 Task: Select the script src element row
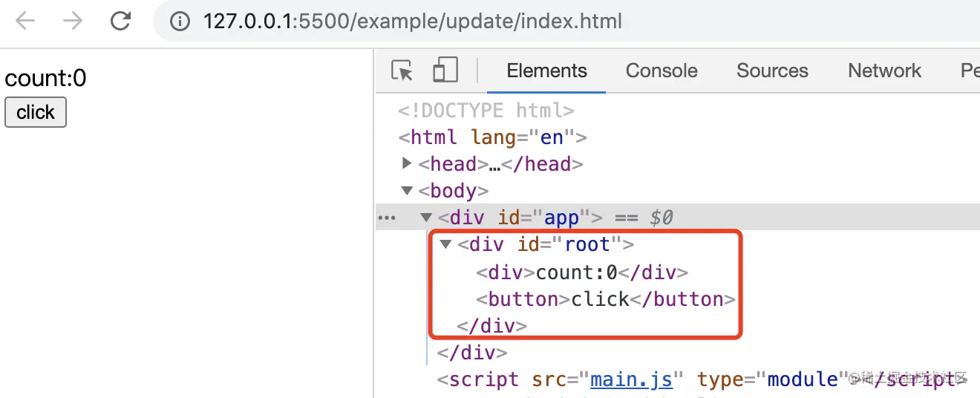(702, 380)
